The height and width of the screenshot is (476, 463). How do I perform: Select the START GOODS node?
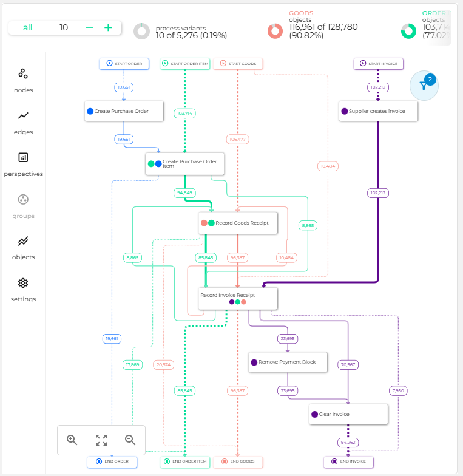pyautogui.click(x=238, y=63)
